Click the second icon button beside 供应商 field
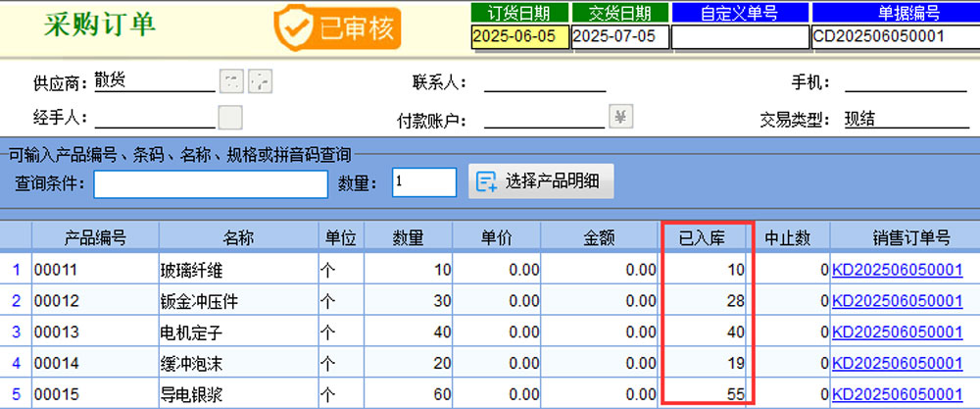Screen dimensions: 980x409 (260, 80)
